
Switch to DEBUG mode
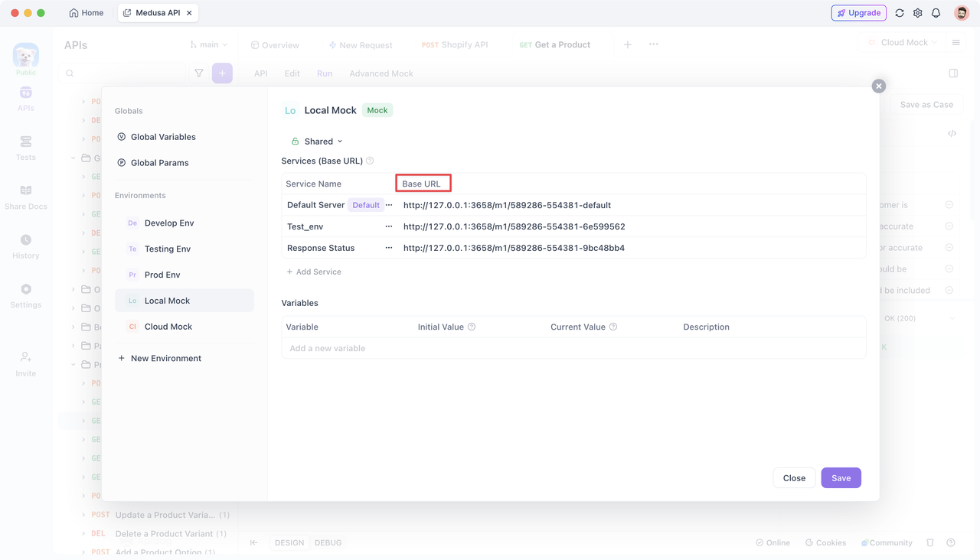[x=328, y=542]
